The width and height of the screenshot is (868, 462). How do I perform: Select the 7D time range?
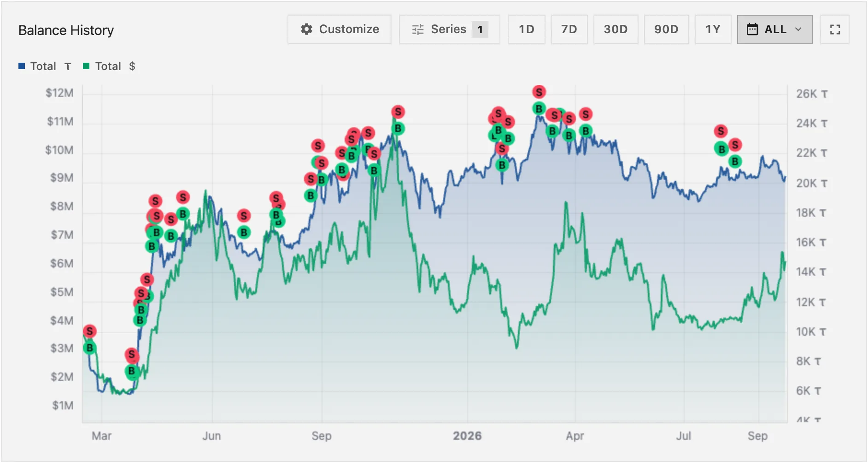569,30
